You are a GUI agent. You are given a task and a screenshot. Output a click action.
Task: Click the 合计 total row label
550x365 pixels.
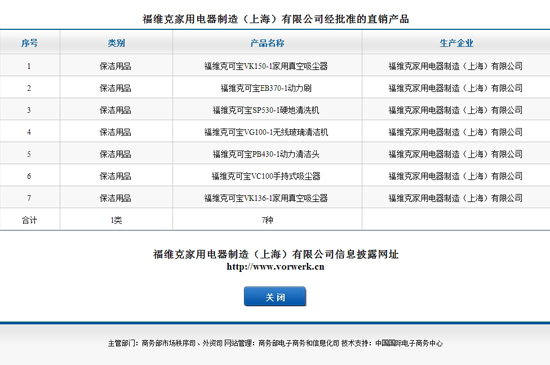29,220
